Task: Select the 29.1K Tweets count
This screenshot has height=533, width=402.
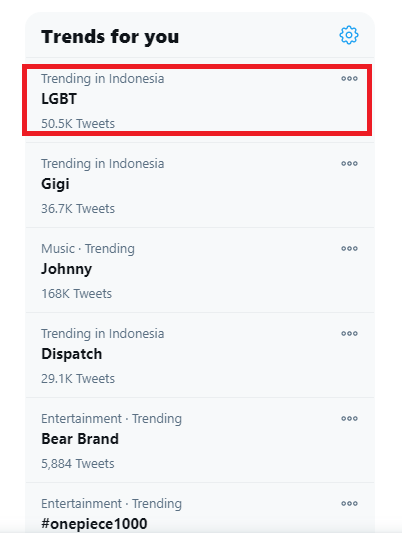Action: [78, 378]
